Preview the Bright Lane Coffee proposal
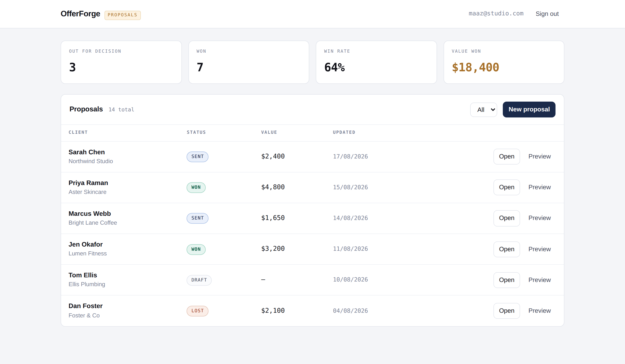This screenshot has height=364, width=625. click(x=539, y=218)
